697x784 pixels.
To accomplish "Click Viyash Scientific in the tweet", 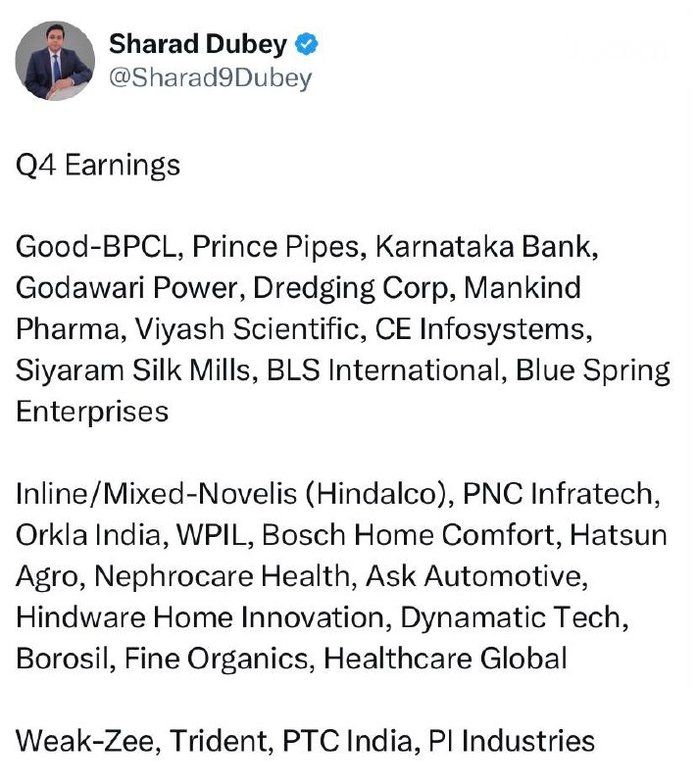I will (x=247, y=329).
